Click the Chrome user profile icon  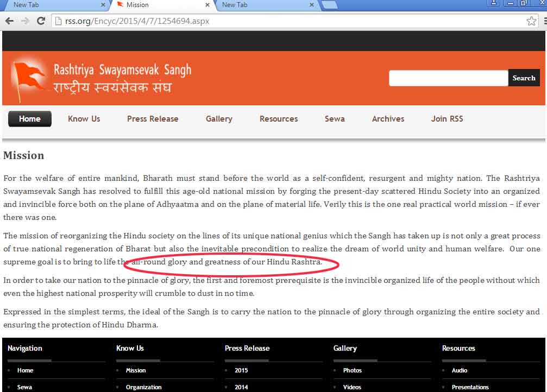point(494,3)
